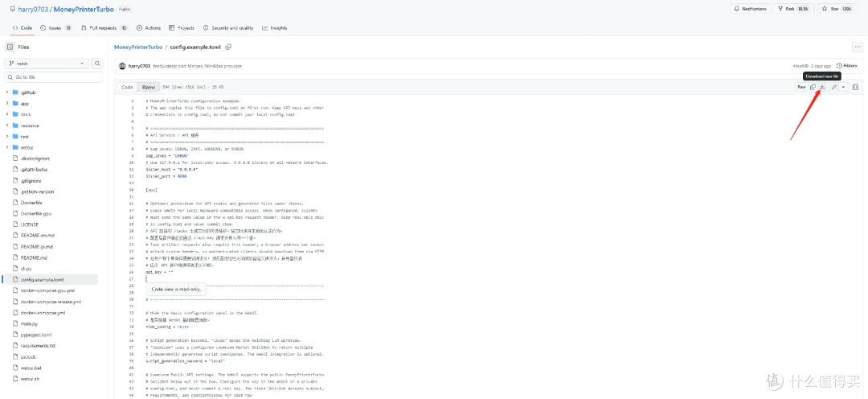The image size is (868, 399).
Task: Expand the app folder chevron
Action: coord(8,104)
